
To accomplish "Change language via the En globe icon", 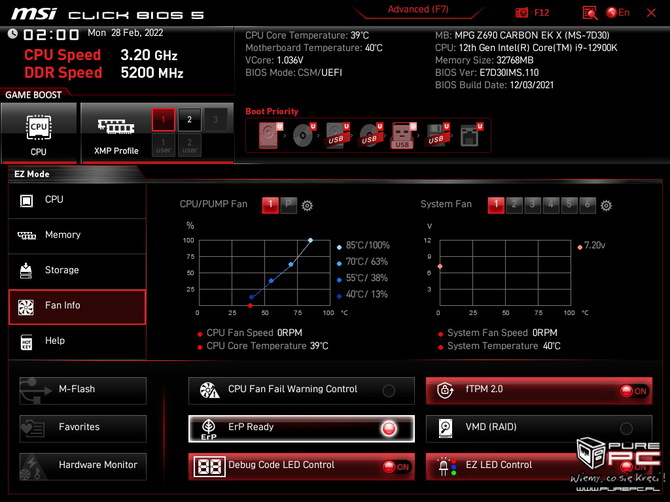I will (x=617, y=12).
